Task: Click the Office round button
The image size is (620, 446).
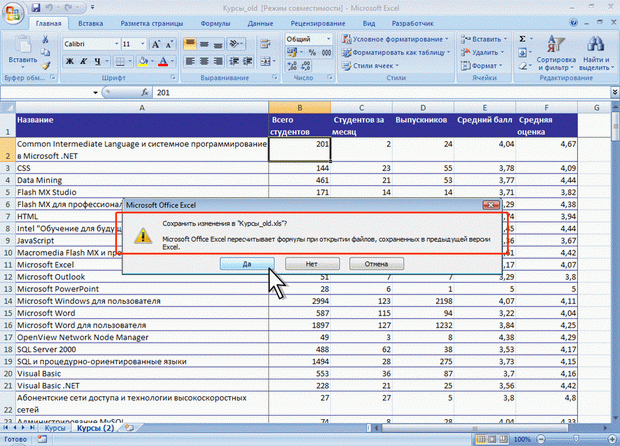Action: [x=13, y=13]
